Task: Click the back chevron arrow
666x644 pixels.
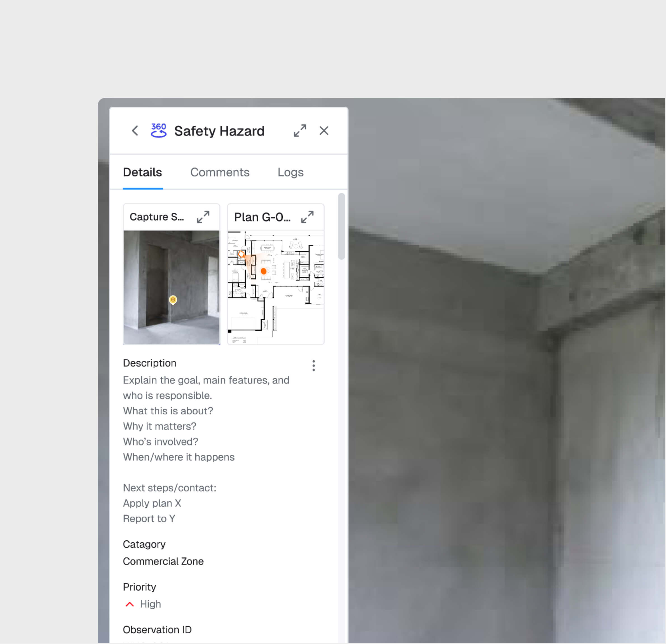Action: (135, 130)
